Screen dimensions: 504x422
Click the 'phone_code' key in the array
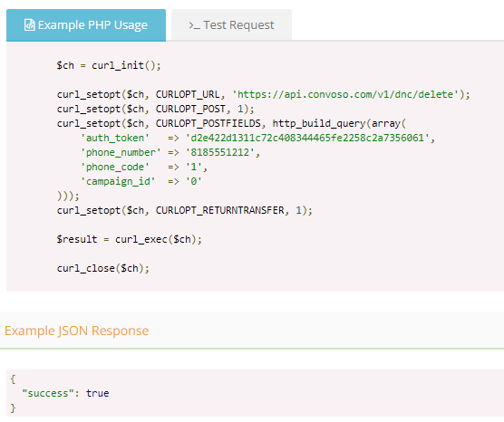[115, 167]
